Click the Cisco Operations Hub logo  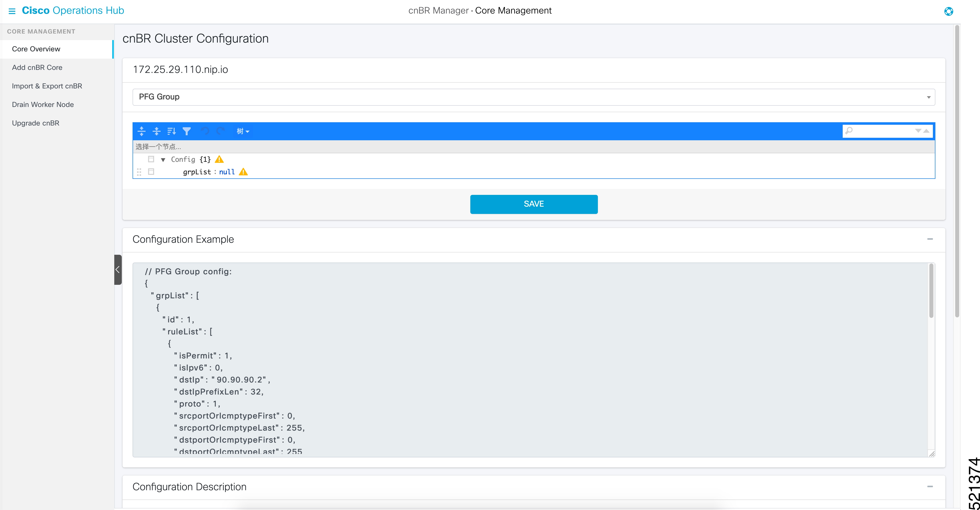[x=73, y=10]
